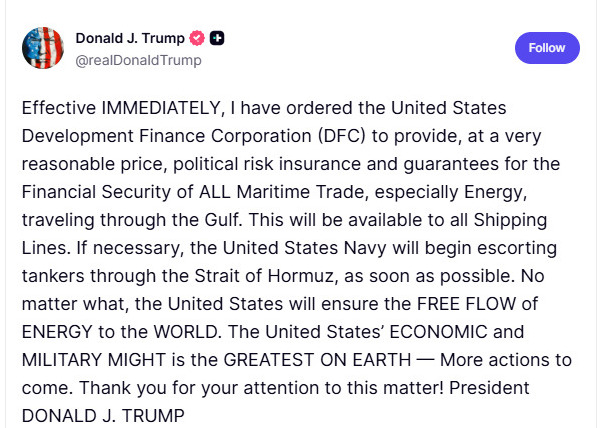This screenshot has width=607, height=428.
Task: Click Donald J. Trump's profile avatar
Action: [45, 48]
